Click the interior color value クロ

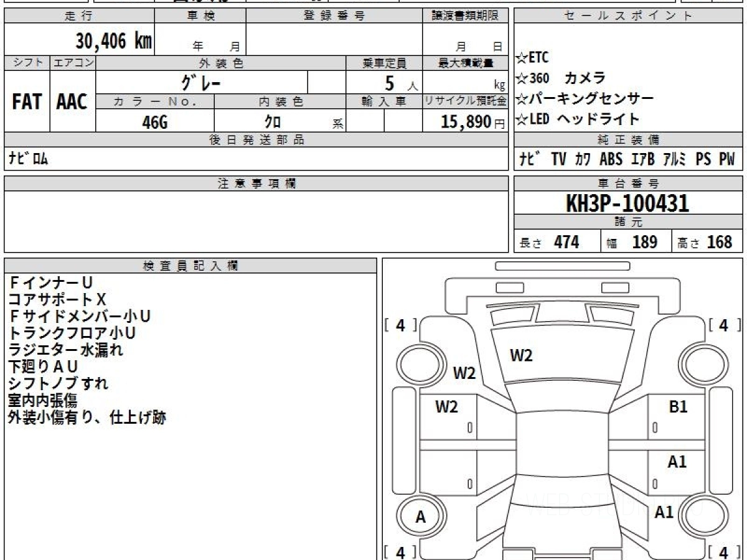[273, 123]
